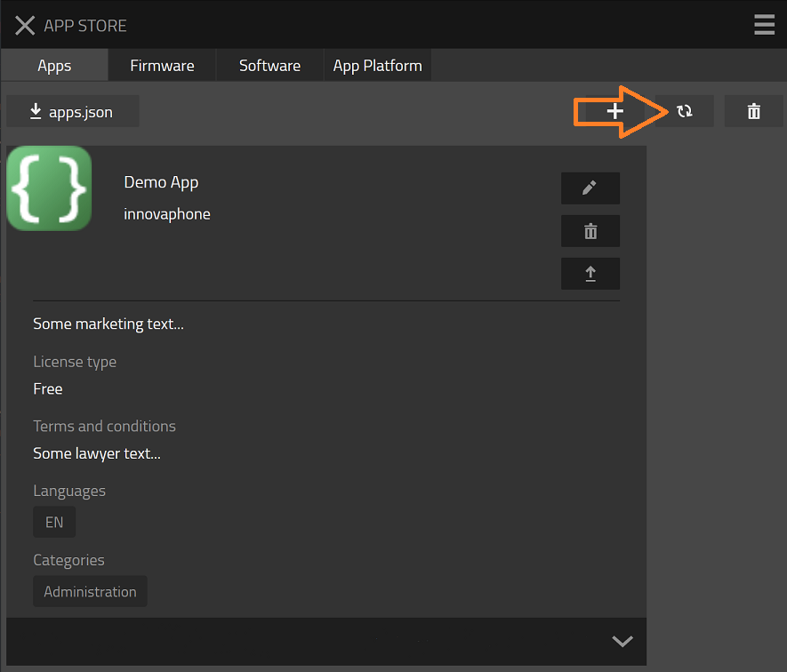The height and width of the screenshot is (672, 787).
Task: Click the refresh icon in toolbar
Action: 684,111
